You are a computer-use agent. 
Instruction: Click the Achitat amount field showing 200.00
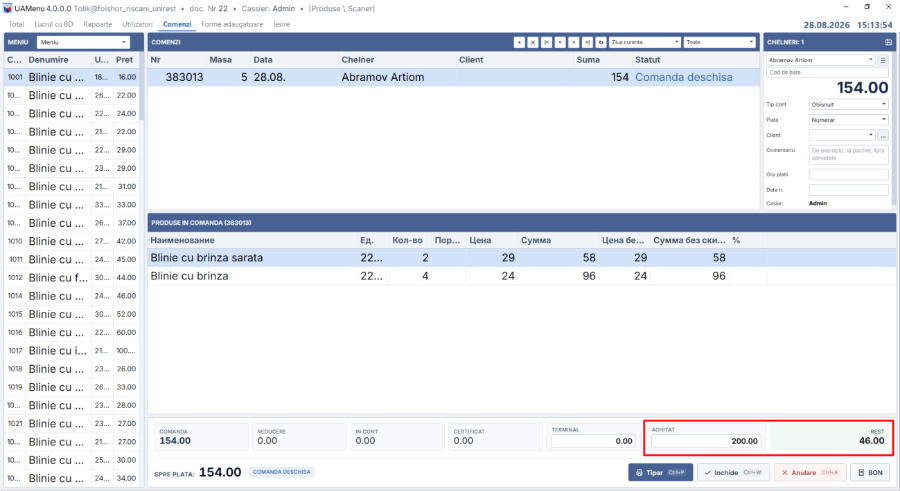click(706, 441)
